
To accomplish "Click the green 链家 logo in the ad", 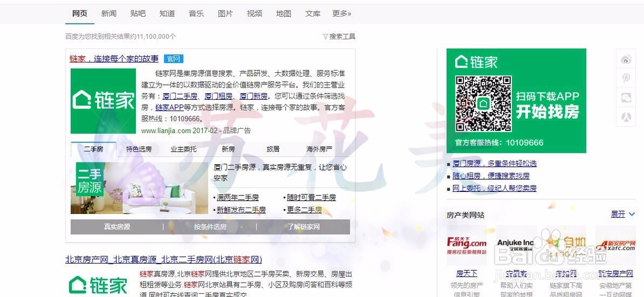I will (x=103, y=101).
